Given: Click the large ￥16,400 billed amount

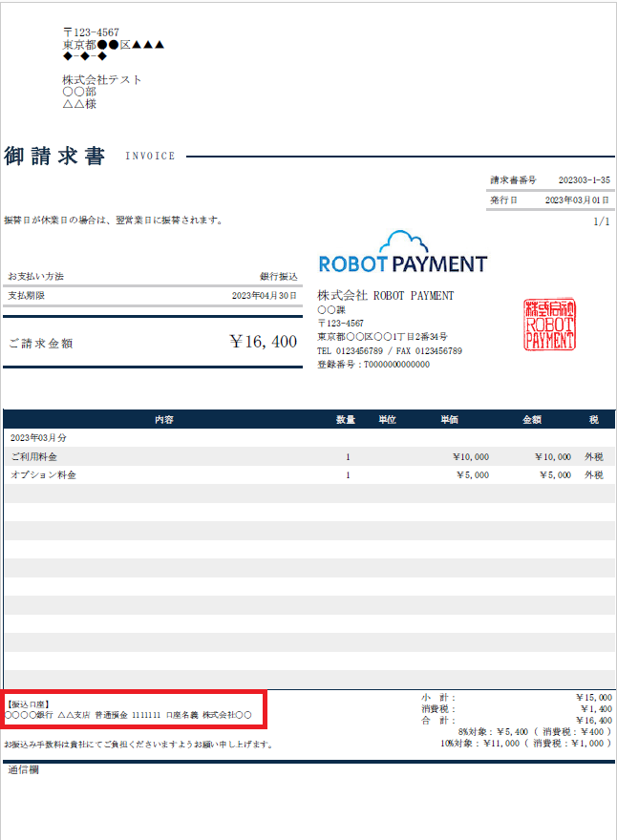Looking at the screenshot, I should (263, 342).
